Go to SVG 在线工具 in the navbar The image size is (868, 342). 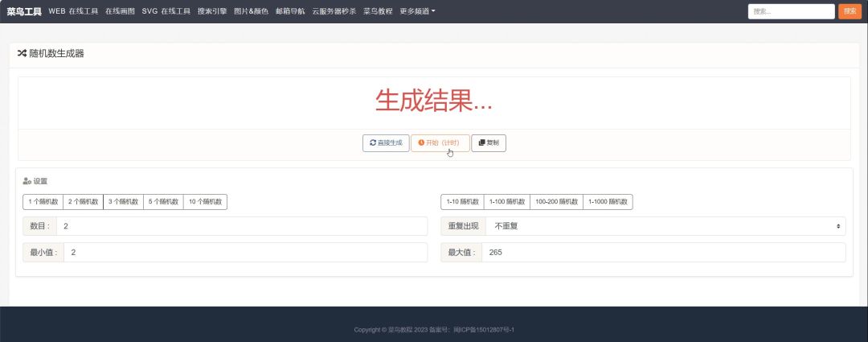pos(166,11)
